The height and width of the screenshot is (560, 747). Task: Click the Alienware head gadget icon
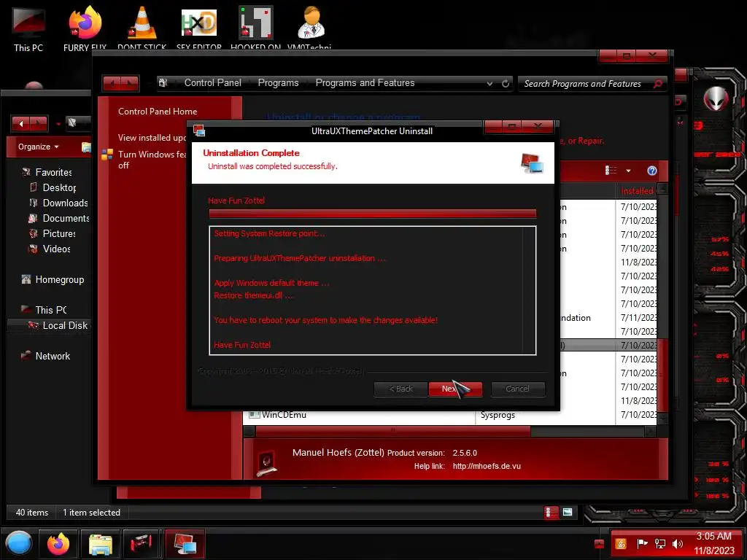[715, 99]
